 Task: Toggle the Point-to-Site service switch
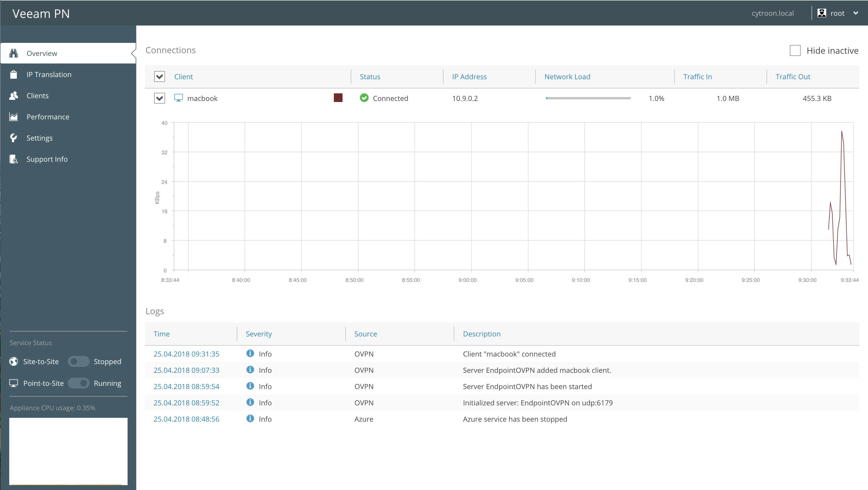pyautogui.click(x=78, y=383)
